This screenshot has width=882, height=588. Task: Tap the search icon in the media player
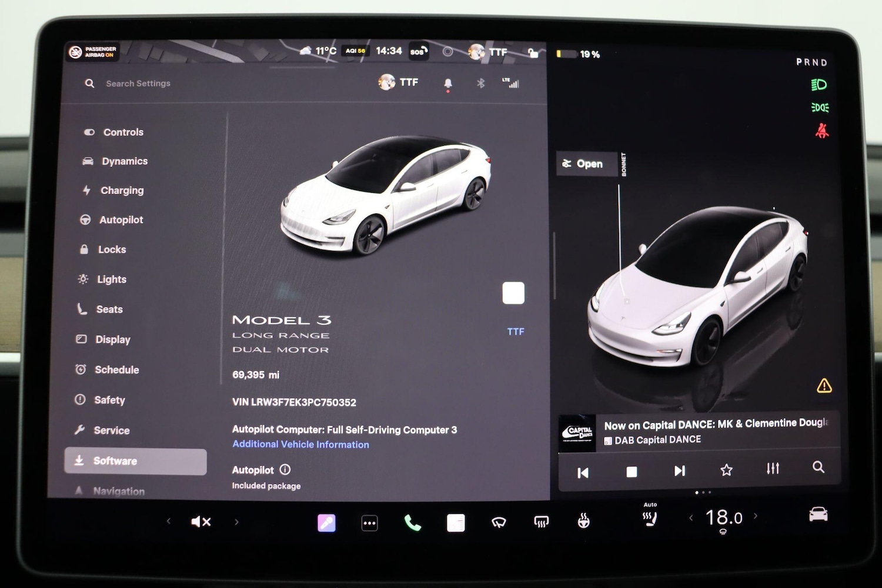(818, 468)
